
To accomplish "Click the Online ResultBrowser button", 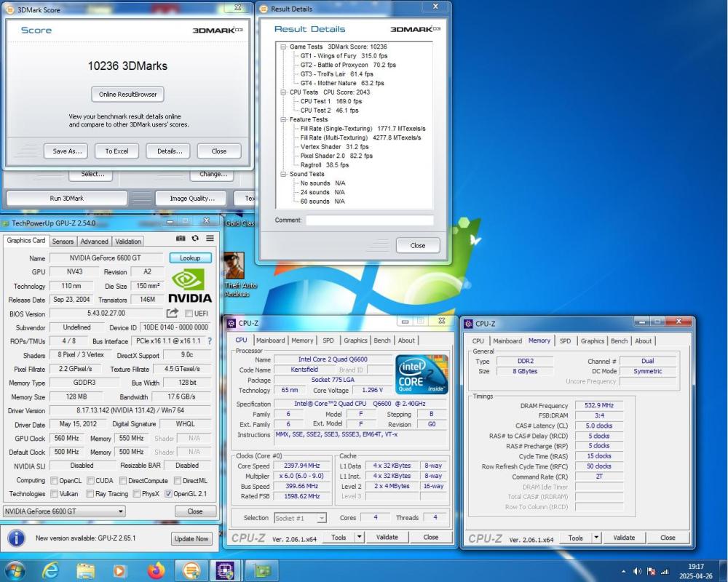I will click(x=127, y=94).
